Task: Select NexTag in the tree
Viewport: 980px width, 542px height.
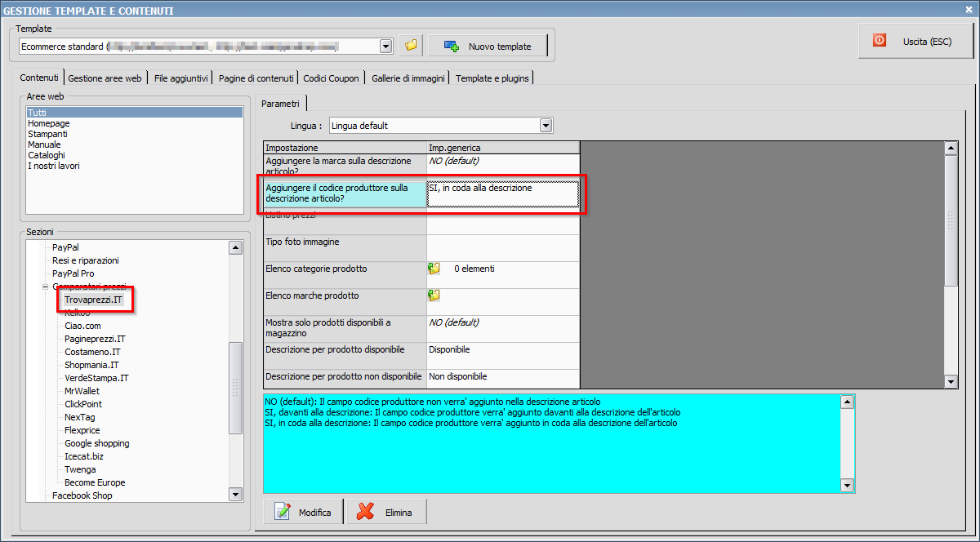Action: 78,417
